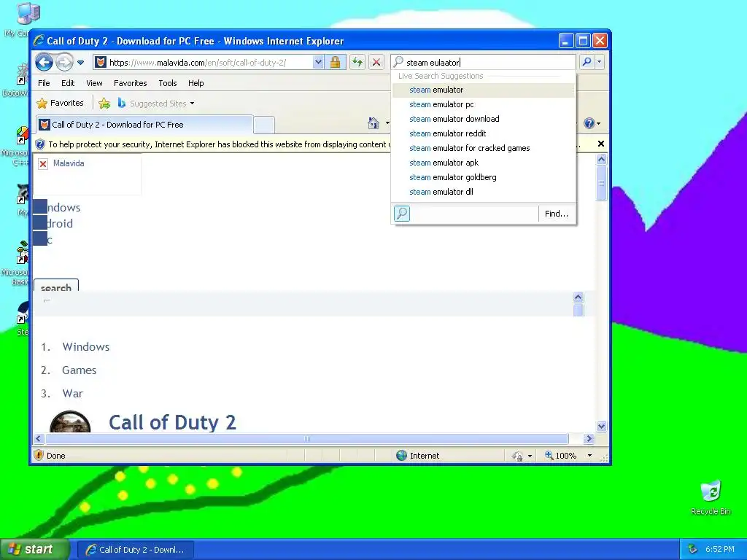Expand the Home button dropdown arrow

click(387, 123)
